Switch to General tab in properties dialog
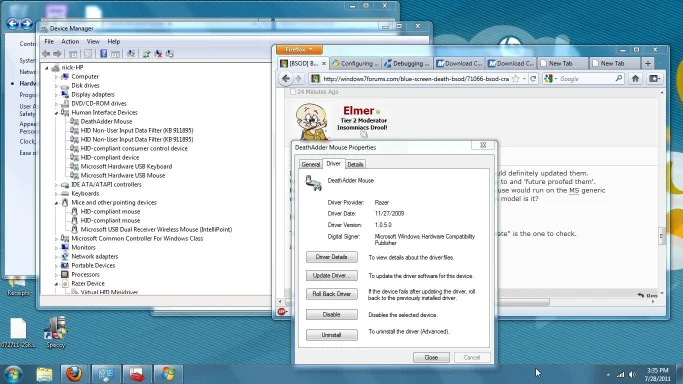 click(x=311, y=165)
